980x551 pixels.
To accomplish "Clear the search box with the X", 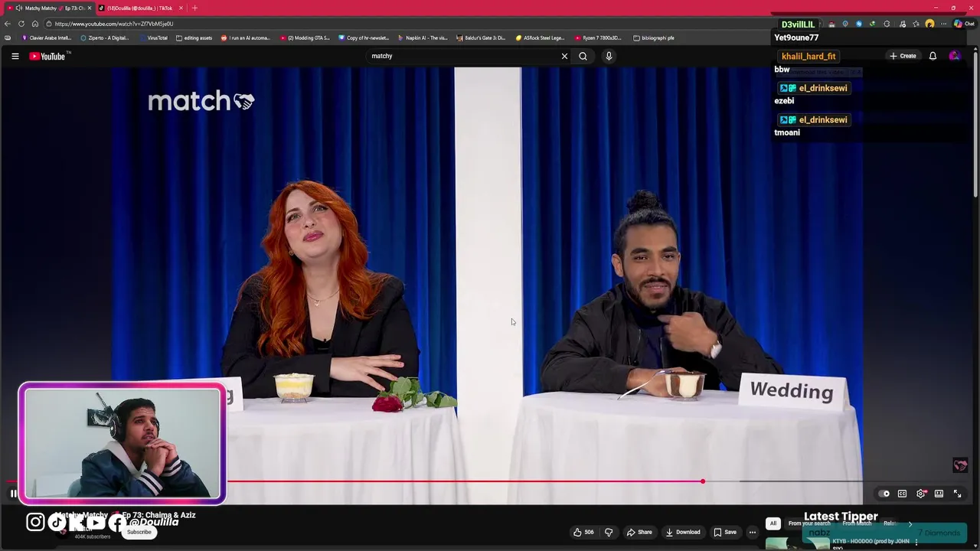I will coord(564,56).
